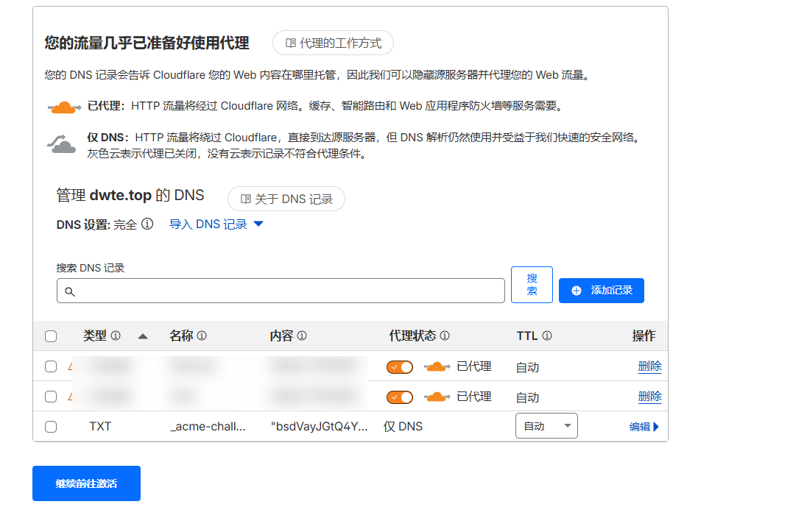Viewport: 793px width, 532px height.
Task: Click the 操作 column header
Action: point(644,336)
